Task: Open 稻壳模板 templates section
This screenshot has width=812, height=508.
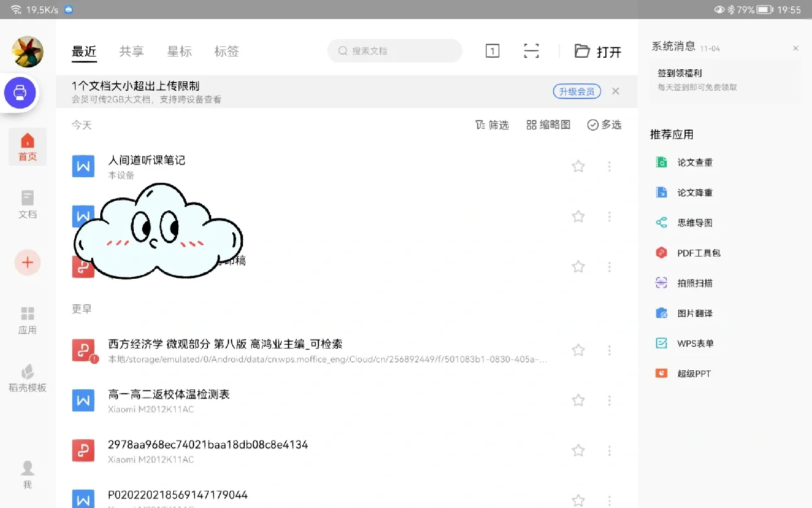Action: pyautogui.click(x=27, y=378)
